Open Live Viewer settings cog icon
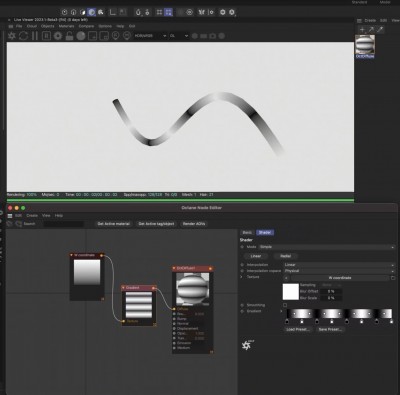This screenshot has width=400, height=395. pyautogui.click(x=58, y=36)
